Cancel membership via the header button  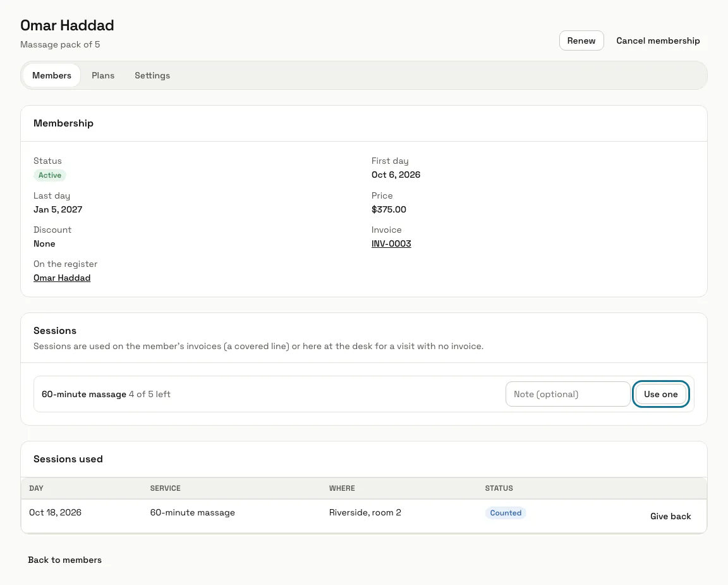(658, 40)
